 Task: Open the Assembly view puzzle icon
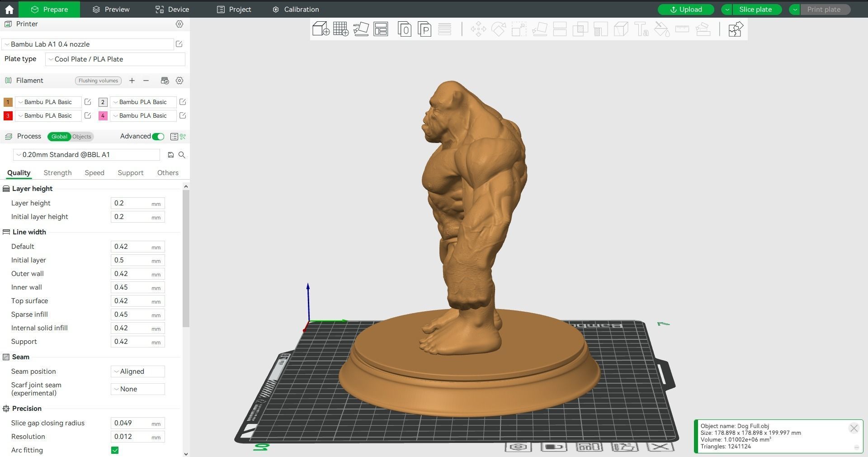(x=736, y=29)
